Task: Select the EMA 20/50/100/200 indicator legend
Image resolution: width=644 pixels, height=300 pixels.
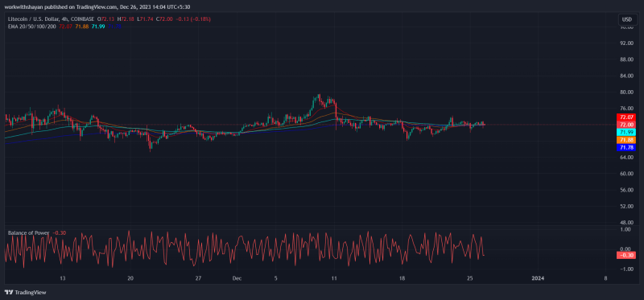Action: tap(32, 27)
